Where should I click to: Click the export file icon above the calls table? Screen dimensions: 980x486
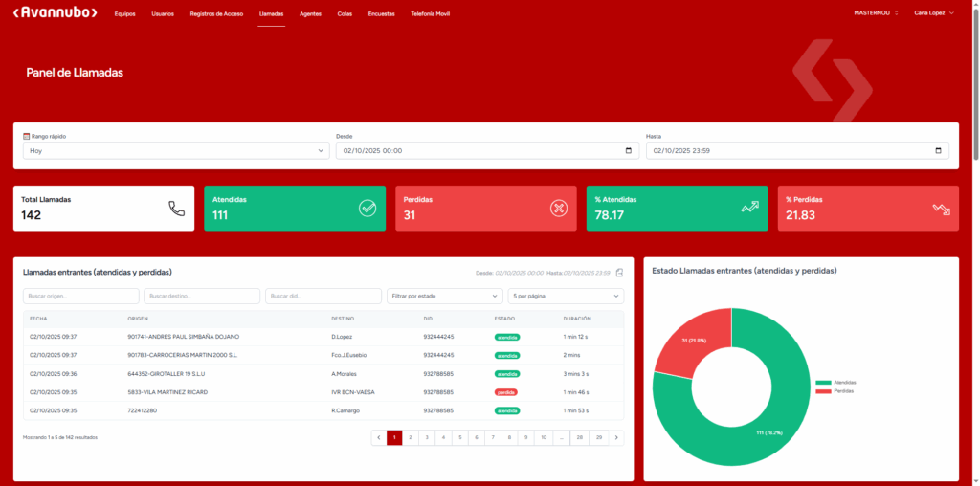[619, 273]
